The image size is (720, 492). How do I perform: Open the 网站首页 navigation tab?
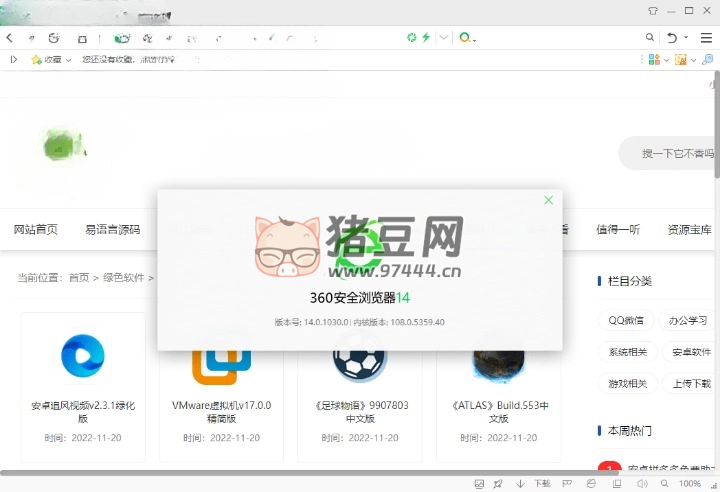(x=36, y=229)
